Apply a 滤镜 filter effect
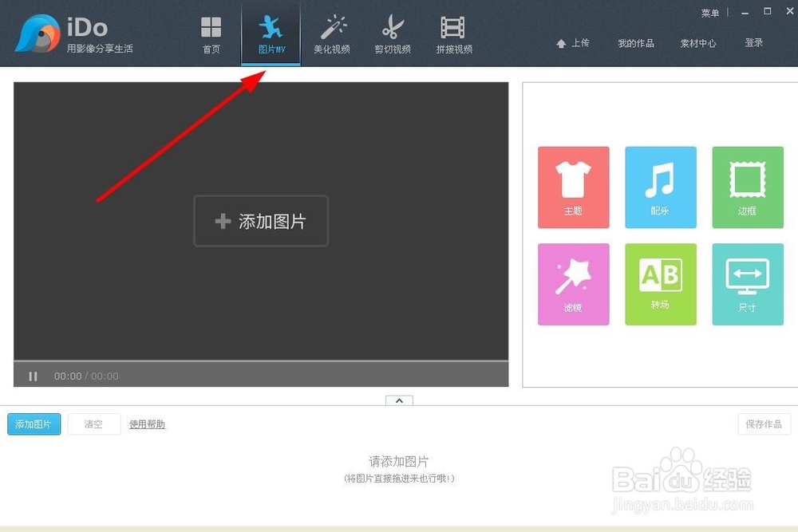Screen dimensions: 798x532 click(573, 284)
